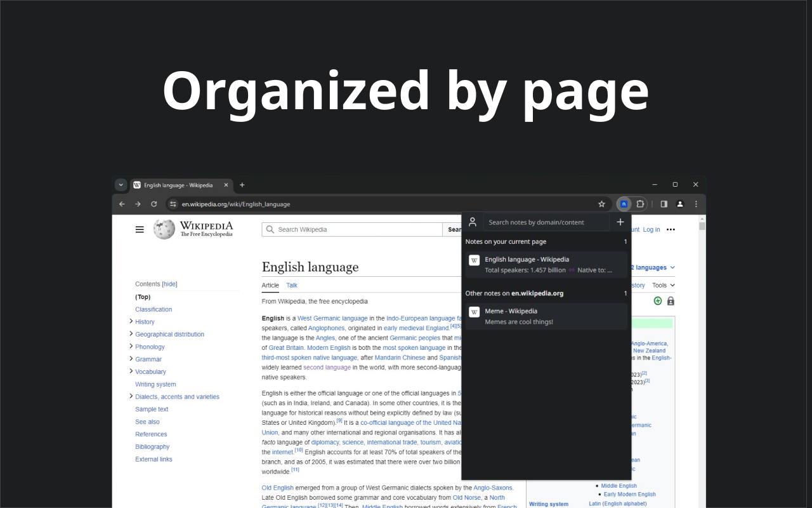Screen dimensions: 812x508
Task: Switch to the Article tab
Action: point(270,285)
